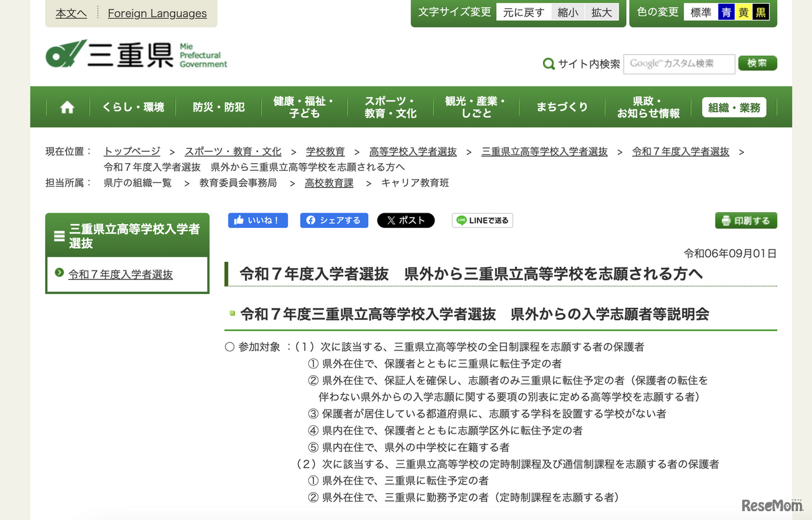Open the 令和７年度入学者選抜 sidebar link
Screen dimensions: 812x520
[x=121, y=273]
